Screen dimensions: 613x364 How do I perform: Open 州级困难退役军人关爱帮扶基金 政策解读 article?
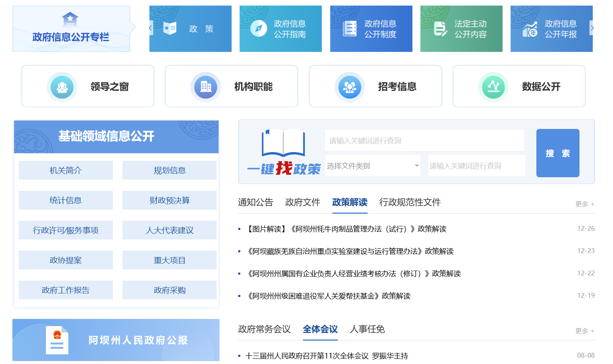pos(328,296)
